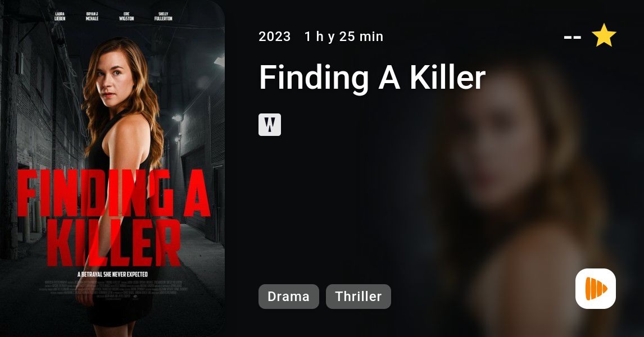
Task: Click the Eric Wigston name on the poster
Action: point(126,16)
